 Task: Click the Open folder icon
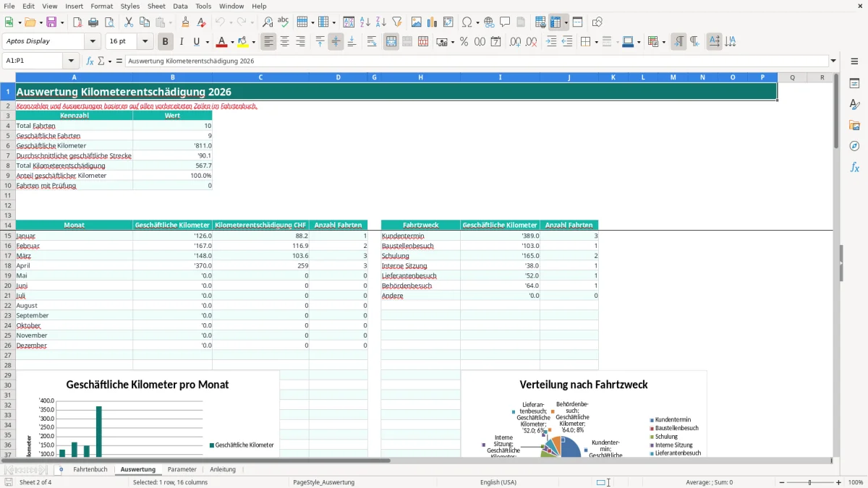coord(30,22)
